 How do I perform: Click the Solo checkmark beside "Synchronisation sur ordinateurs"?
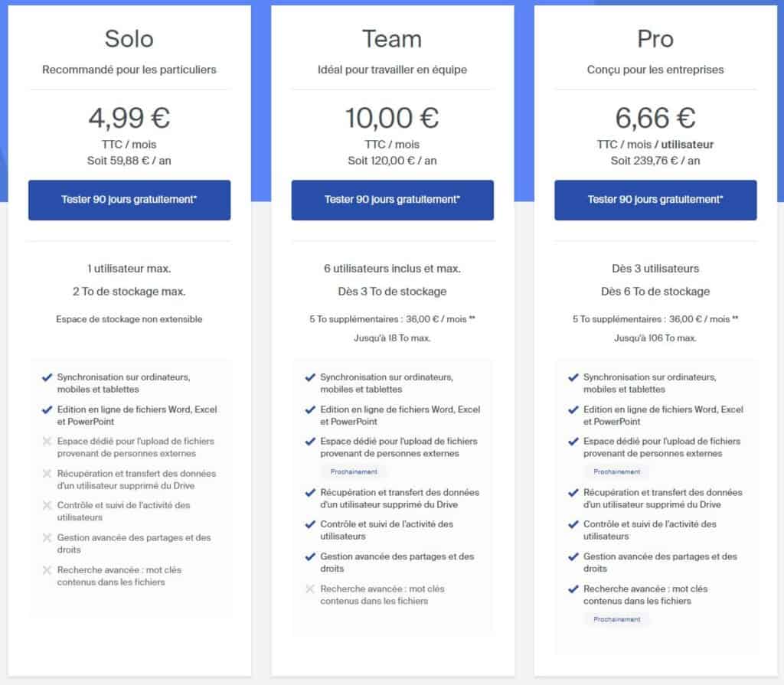47,377
